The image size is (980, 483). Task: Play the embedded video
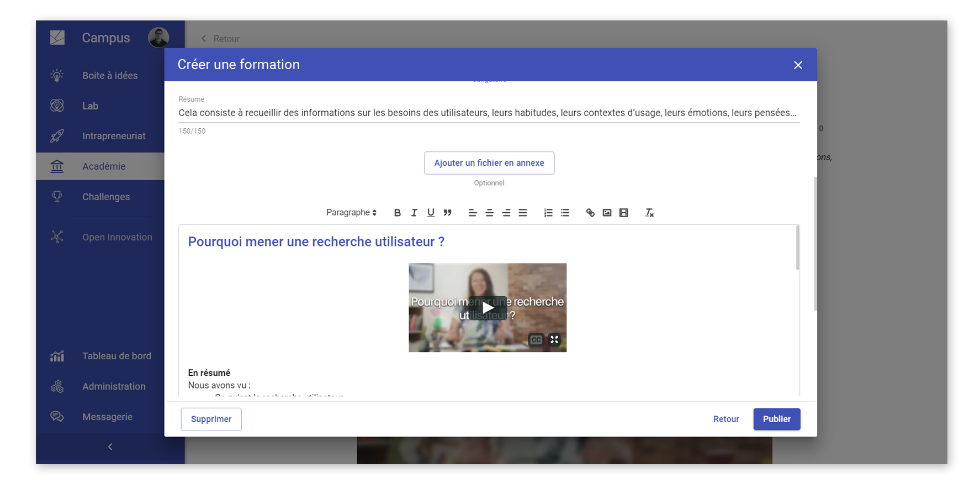click(488, 308)
